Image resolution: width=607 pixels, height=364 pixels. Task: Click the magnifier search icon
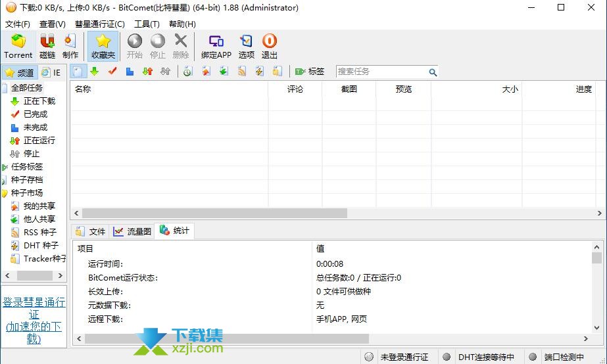(433, 72)
